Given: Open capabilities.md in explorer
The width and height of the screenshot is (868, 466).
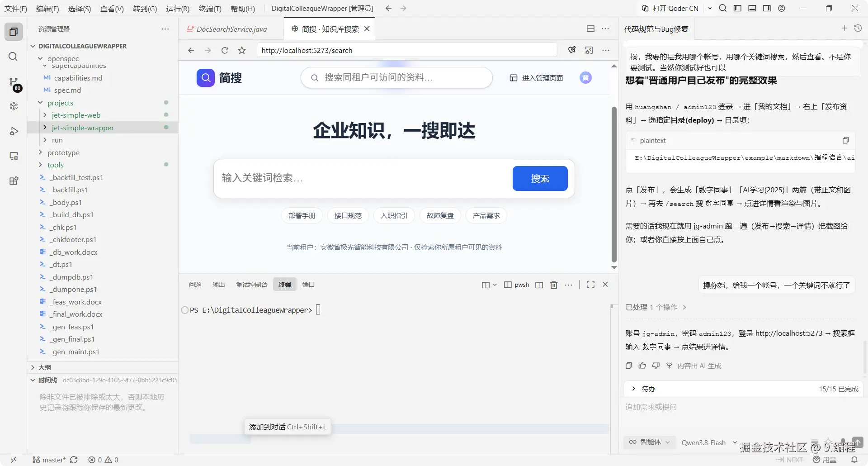Looking at the screenshot, I should (x=78, y=78).
